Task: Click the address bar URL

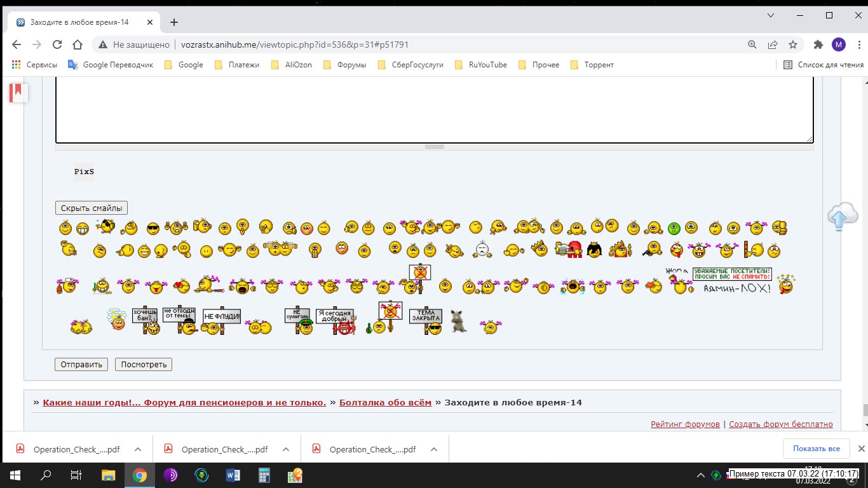Action: [x=295, y=44]
